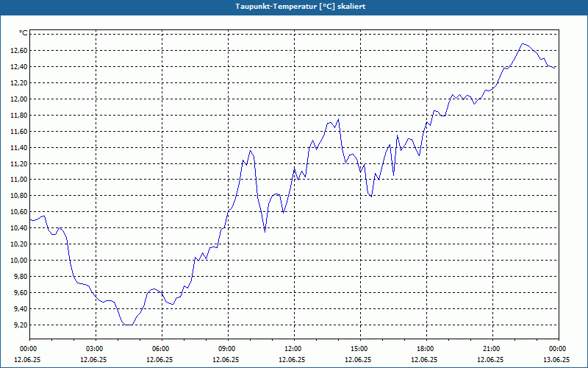Pick the 11,00 y-axis tick label
The width and height of the screenshot is (588, 368).
(21, 180)
